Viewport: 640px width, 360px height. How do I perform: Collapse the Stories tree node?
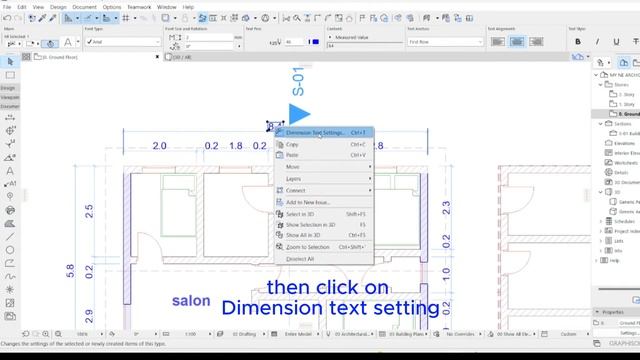(x=601, y=84)
